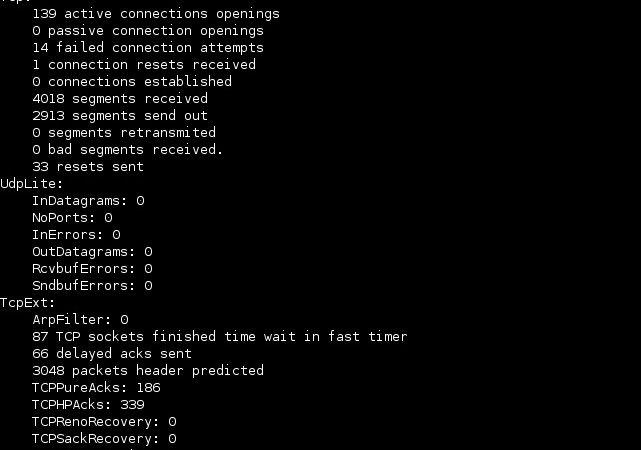Click the '4018 segments received' text

(120, 99)
